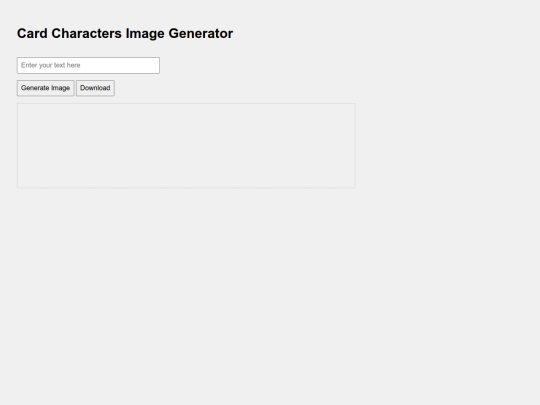
Task: Click the word 'Generator' in the title
Action: pyautogui.click(x=201, y=33)
